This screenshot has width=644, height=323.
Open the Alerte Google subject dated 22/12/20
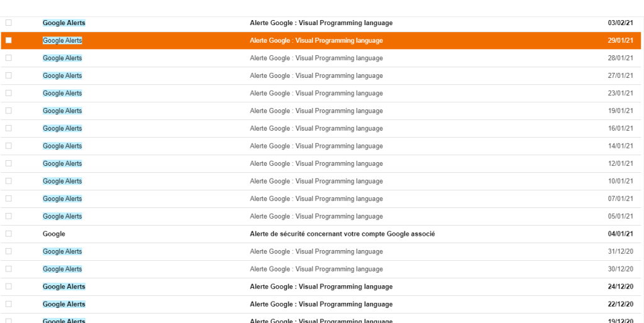[x=321, y=304]
